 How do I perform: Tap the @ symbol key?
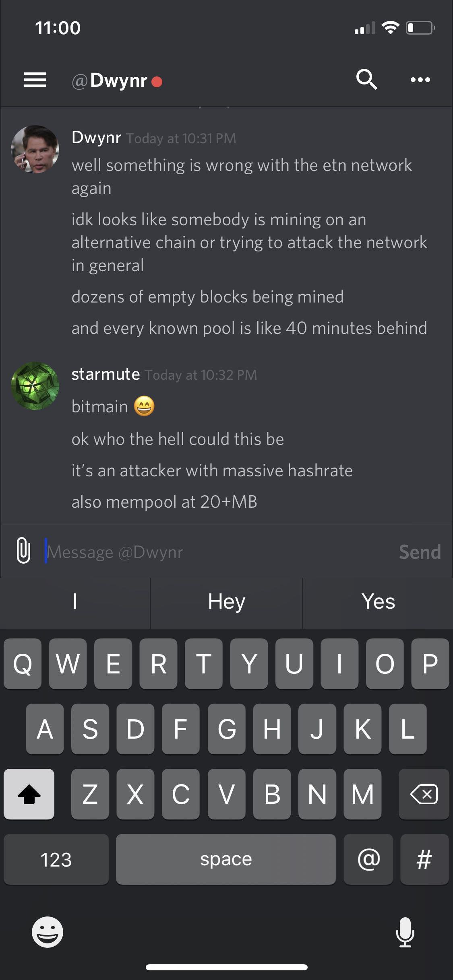click(x=368, y=859)
